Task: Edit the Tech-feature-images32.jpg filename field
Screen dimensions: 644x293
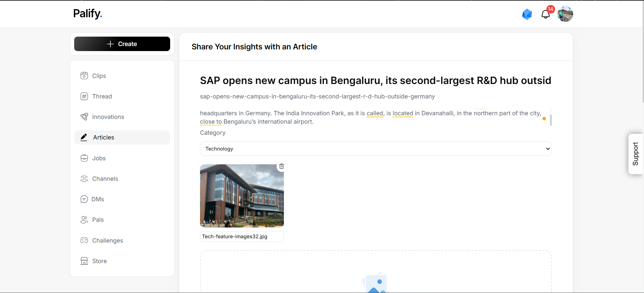Action: [x=242, y=237]
